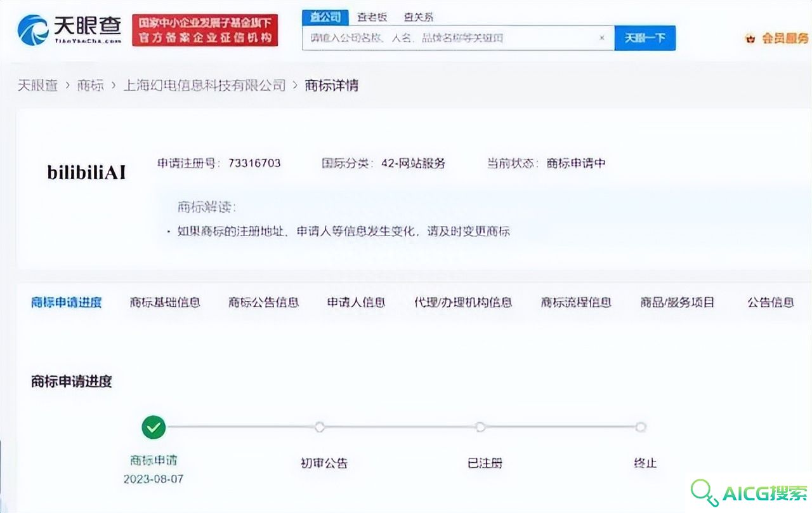Image resolution: width=812 pixels, height=513 pixels.
Task: Click the 已注册 step label
Action: [485, 463]
